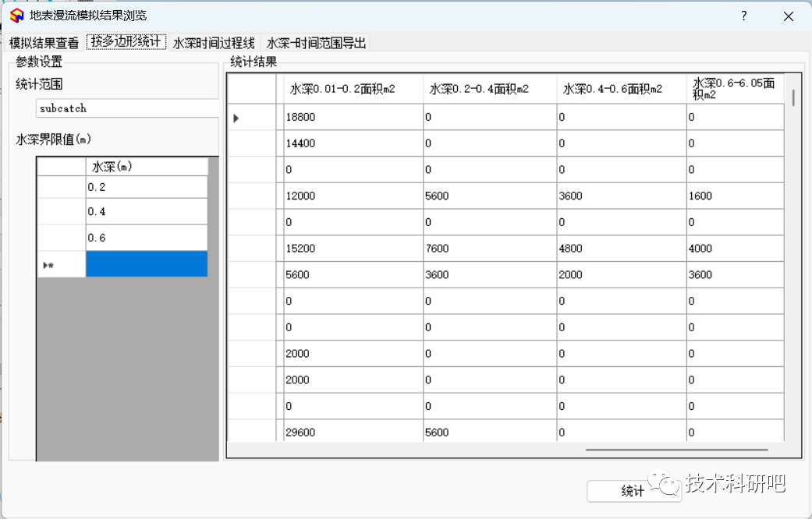812x519 pixels.
Task: Open the 水深时间过程线 tab
Action: coord(214,42)
